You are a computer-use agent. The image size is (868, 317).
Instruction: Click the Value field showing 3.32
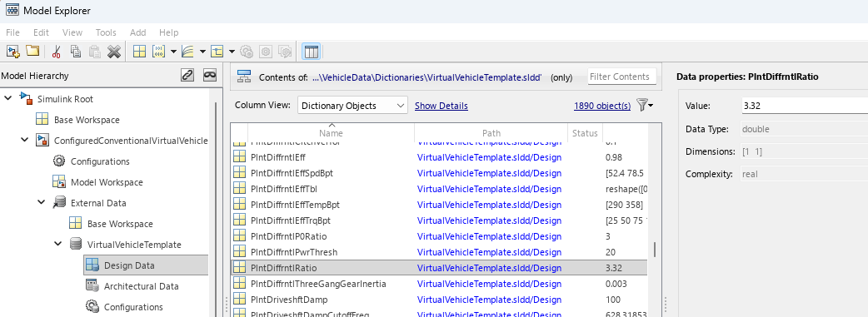[x=805, y=106]
